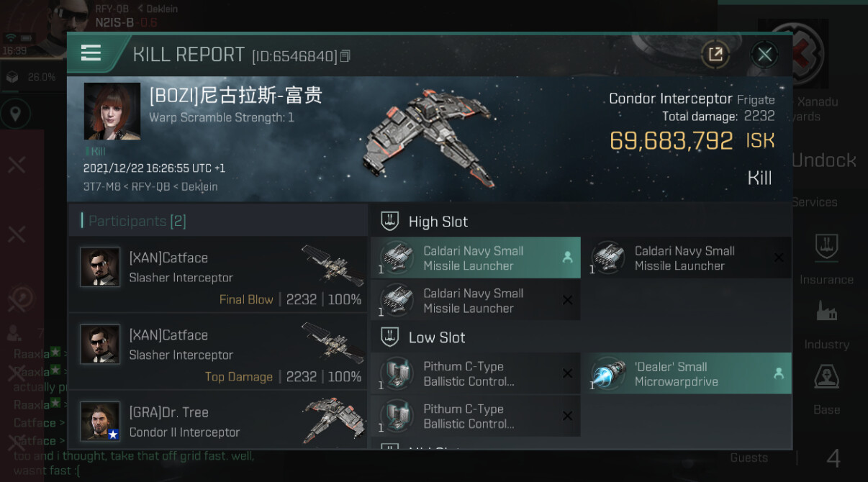Open the kill report hamburger menu
Viewport: 868px width, 482px height.
[x=91, y=53]
